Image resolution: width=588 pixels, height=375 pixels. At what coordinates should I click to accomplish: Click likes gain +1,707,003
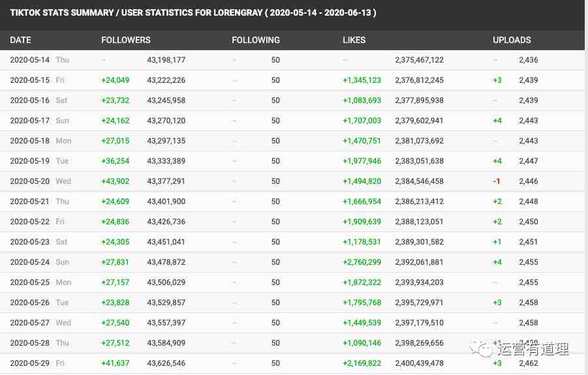pyautogui.click(x=362, y=121)
